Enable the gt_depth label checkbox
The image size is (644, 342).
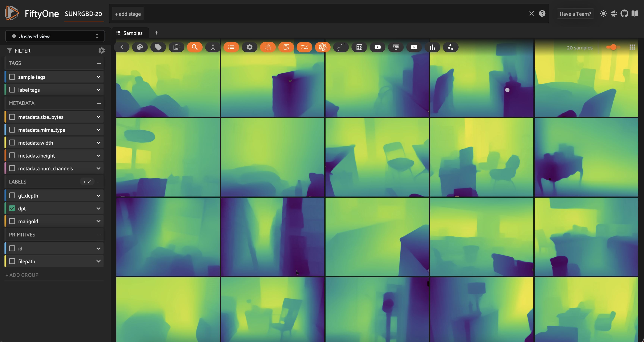pyautogui.click(x=12, y=195)
